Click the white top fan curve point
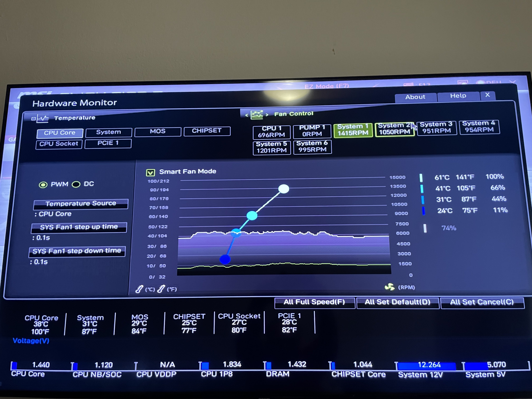Image resolution: width=532 pixels, height=399 pixels. pos(284,189)
